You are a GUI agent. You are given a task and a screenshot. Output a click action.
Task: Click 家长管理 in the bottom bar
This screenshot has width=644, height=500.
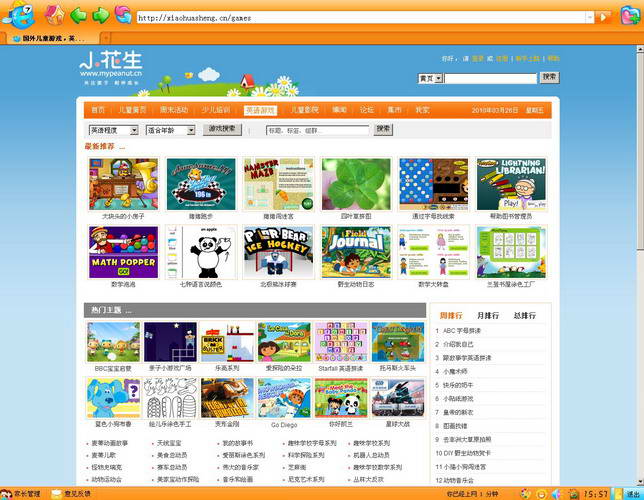[22, 493]
